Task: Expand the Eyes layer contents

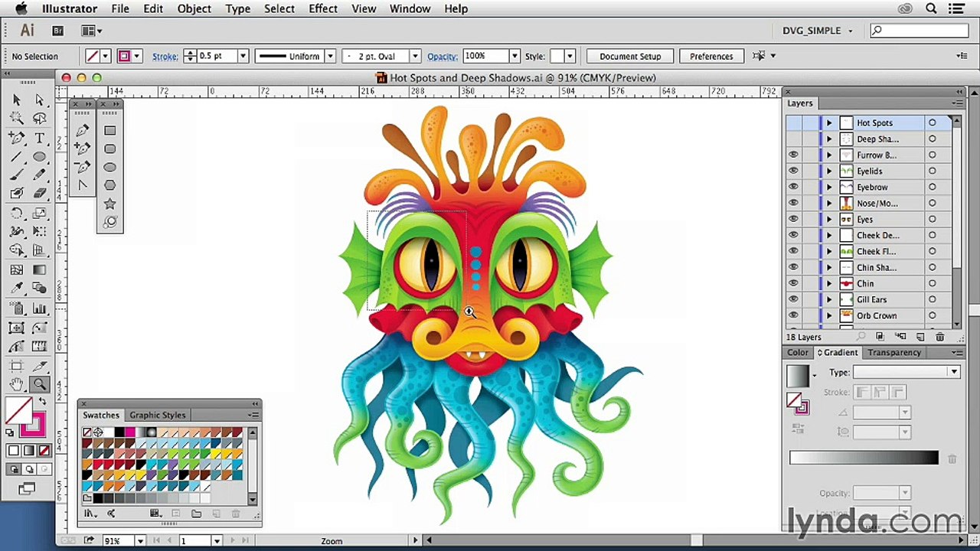Action: (828, 220)
